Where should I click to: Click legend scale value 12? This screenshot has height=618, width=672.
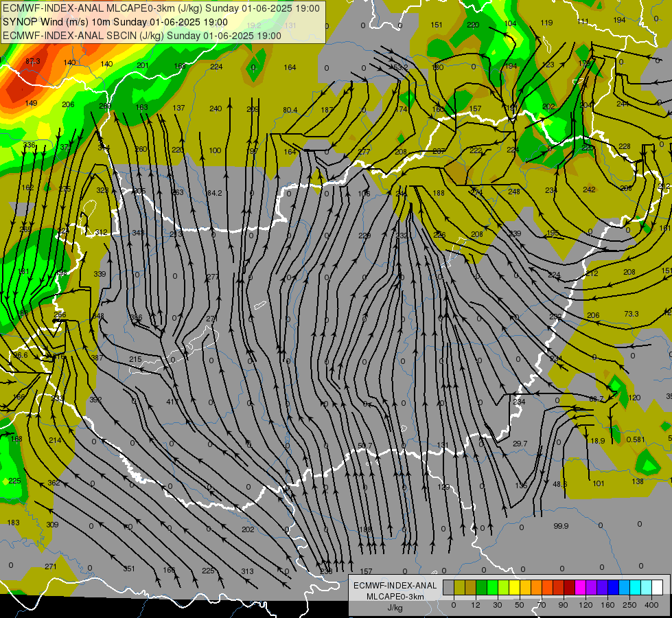[x=475, y=605]
